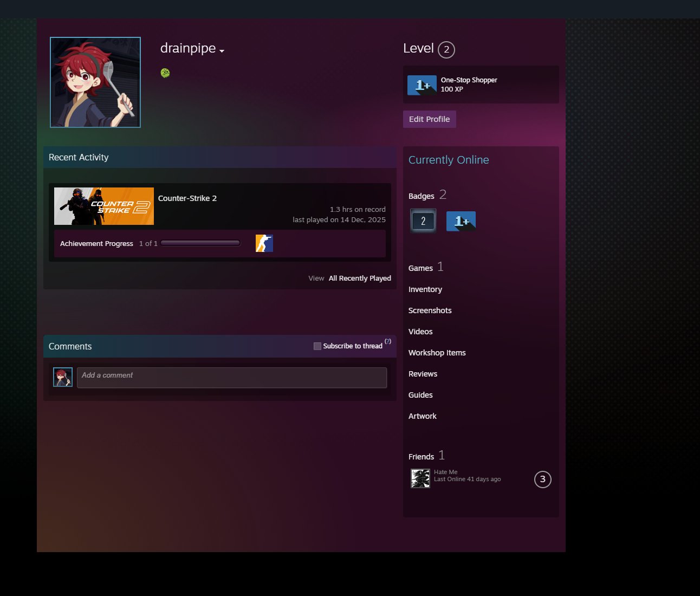Open the Friends list link
Screen dimensions: 700x596
coord(422,457)
